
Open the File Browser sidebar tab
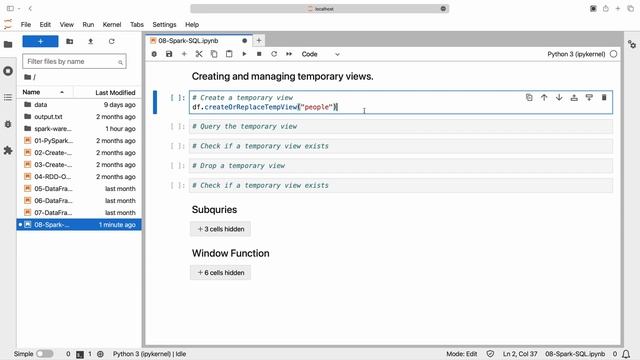(x=8, y=44)
